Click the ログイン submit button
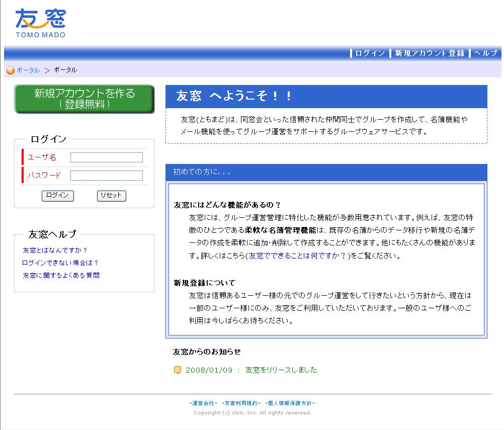Screen dimensions: 504x430 57,196
